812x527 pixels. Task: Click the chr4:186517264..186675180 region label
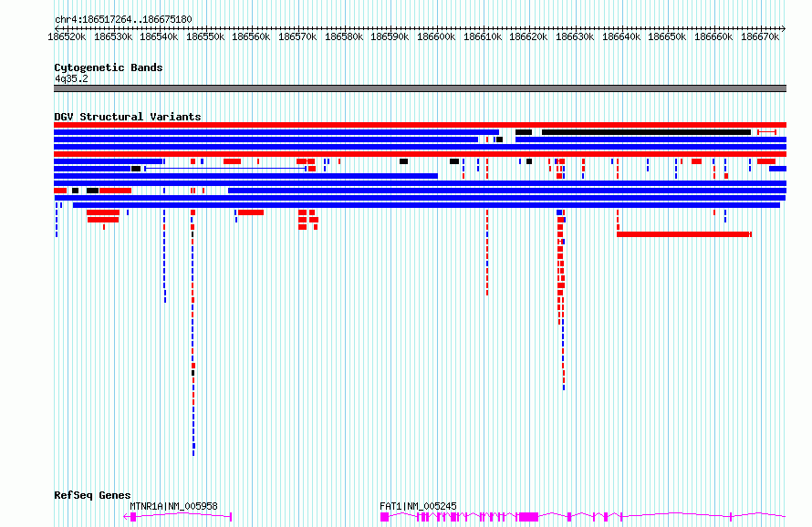(123, 19)
